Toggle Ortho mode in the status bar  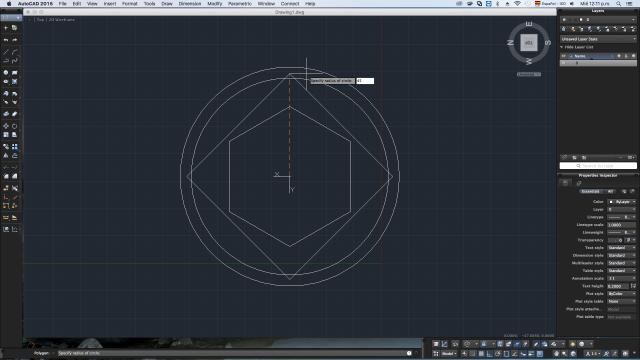click(489, 353)
